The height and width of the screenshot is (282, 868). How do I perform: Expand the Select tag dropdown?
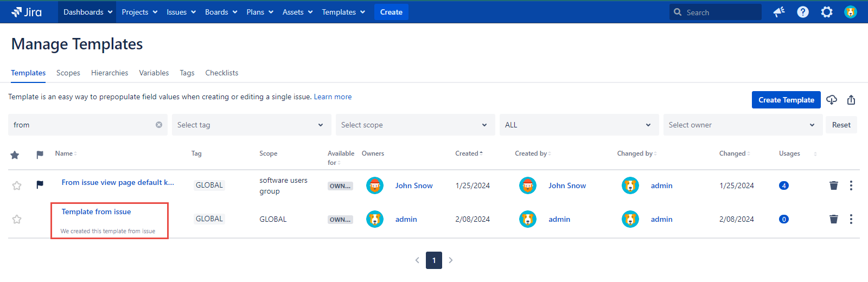[x=251, y=125]
